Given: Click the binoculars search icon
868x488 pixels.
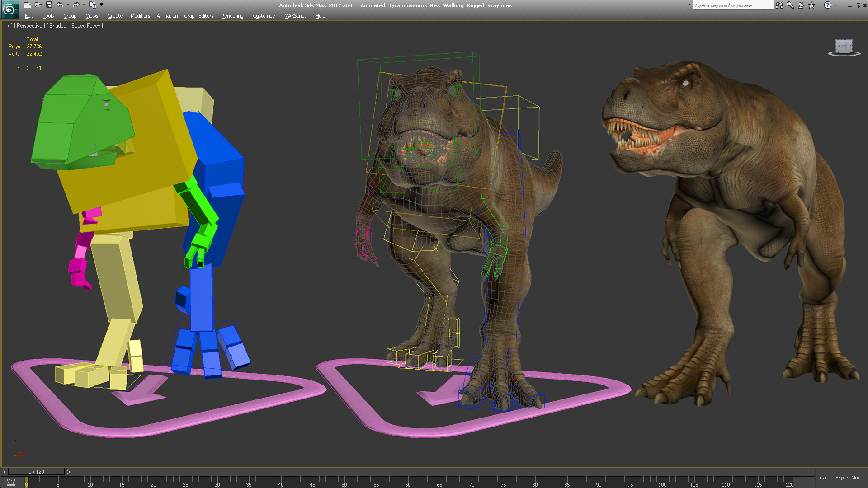Looking at the screenshot, I should coord(779,5).
